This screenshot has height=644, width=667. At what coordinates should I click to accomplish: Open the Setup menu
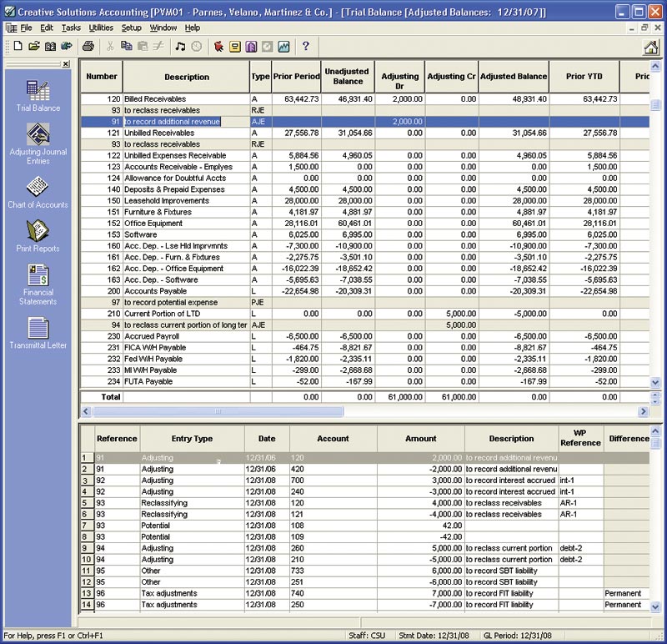132,28
